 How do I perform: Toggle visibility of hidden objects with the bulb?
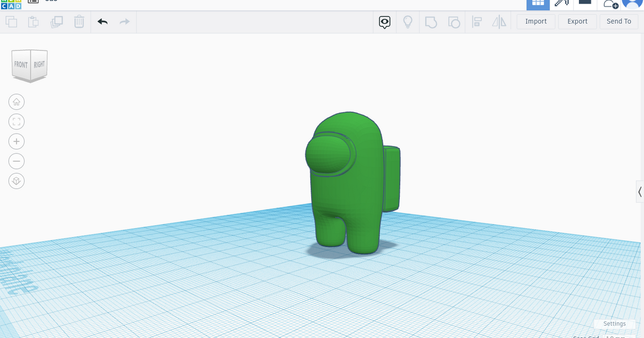(407, 21)
